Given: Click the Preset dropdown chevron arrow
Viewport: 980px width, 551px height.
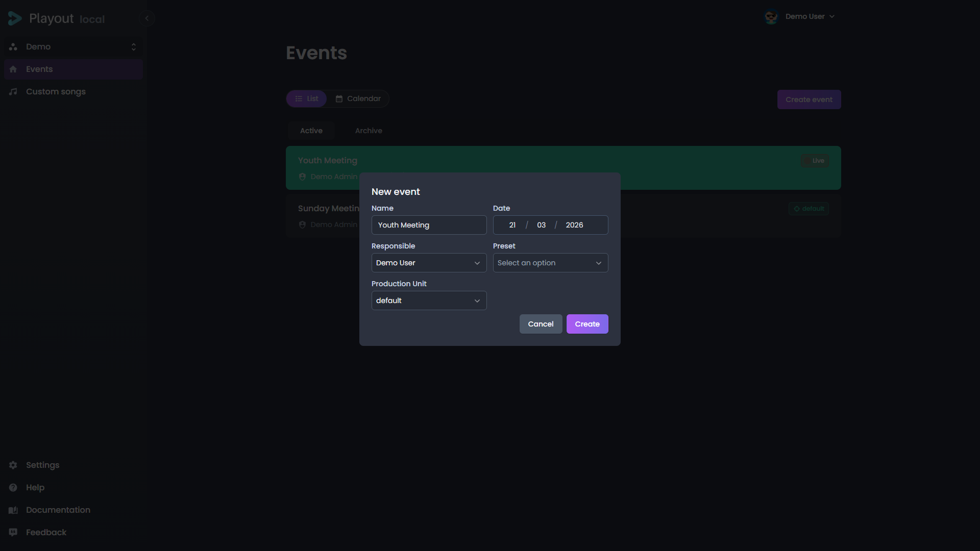Looking at the screenshot, I should tap(599, 263).
